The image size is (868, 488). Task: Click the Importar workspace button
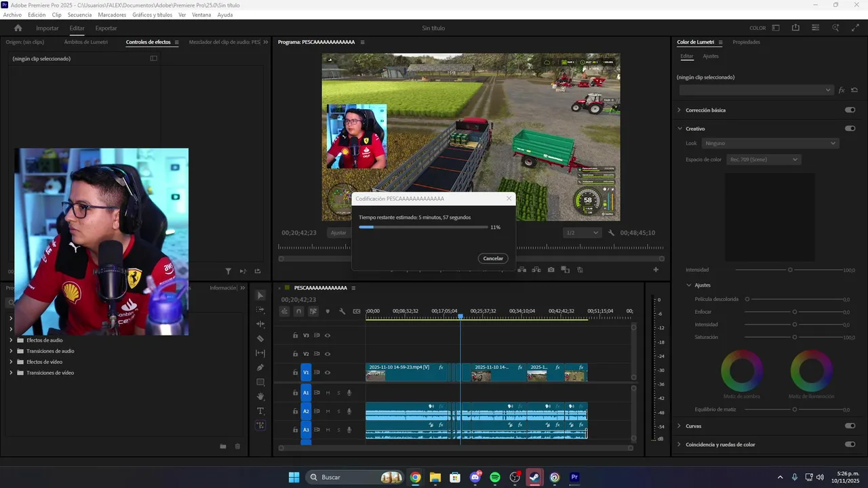coord(47,28)
